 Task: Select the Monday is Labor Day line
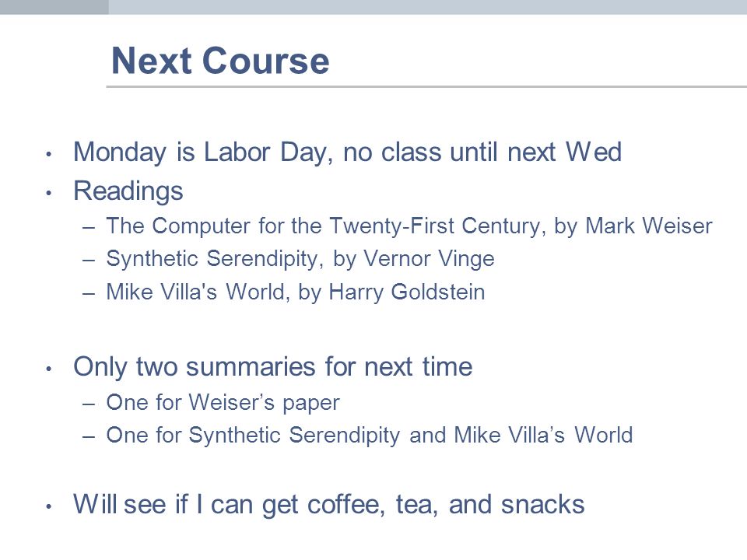[x=347, y=153]
